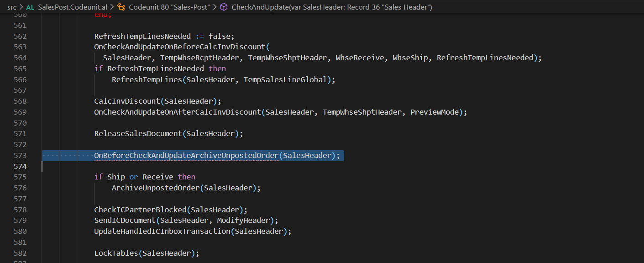
Task: Click the AL language icon in the breadcrumb
Action: click(30, 7)
